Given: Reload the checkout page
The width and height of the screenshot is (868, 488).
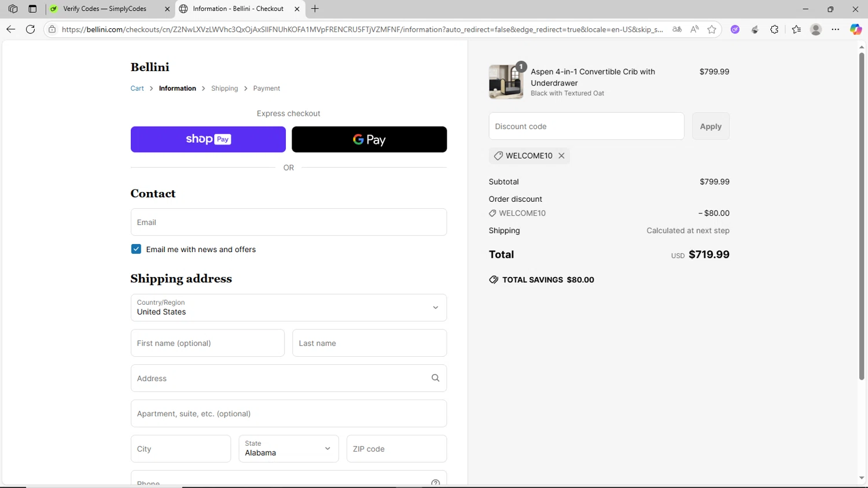Looking at the screenshot, I should pyautogui.click(x=31, y=29).
